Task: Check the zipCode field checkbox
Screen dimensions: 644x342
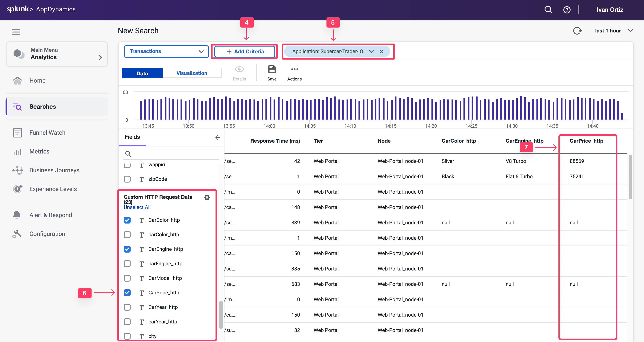Action: pyautogui.click(x=127, y=179)
